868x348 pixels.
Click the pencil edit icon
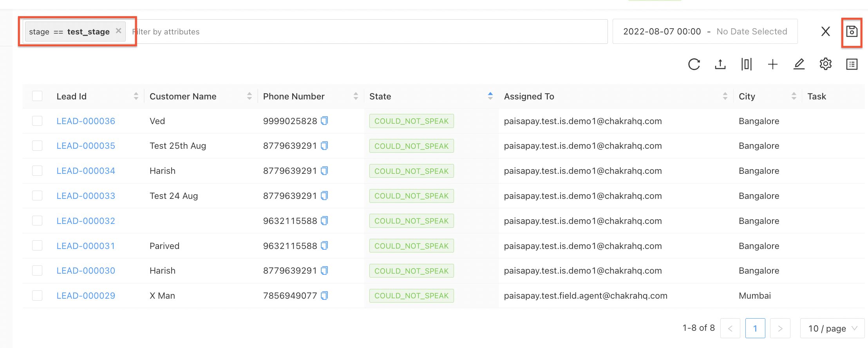pyautogui.click(x=799, y=64)
